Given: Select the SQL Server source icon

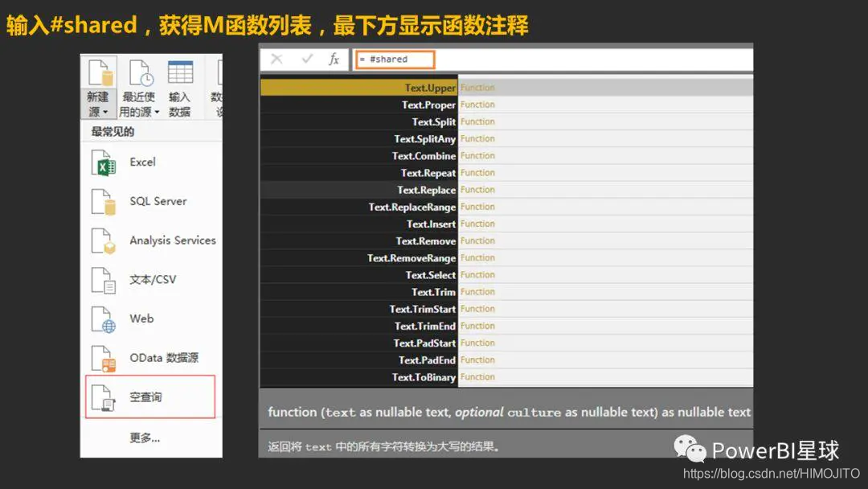Looking at the screenshot, I should [104, 202].
